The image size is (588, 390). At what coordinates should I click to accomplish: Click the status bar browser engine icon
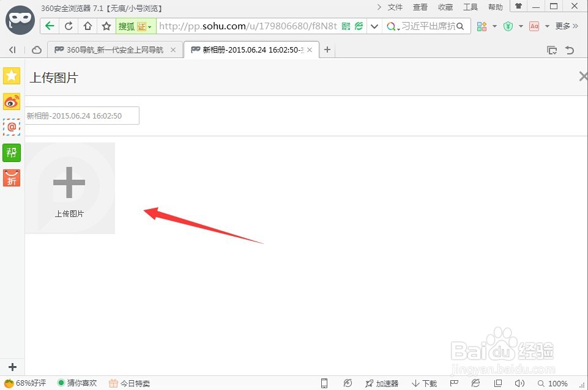[x=475, y=383]
